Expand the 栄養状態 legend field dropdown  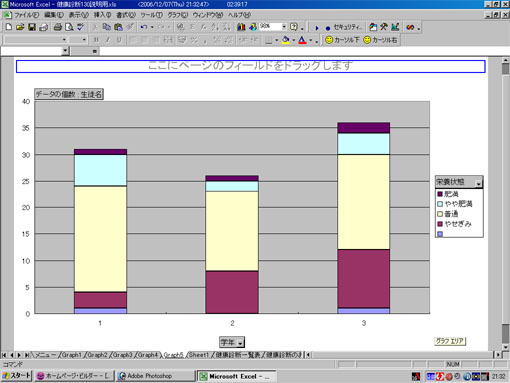479,183
